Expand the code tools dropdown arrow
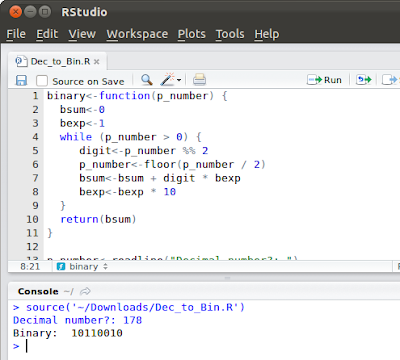This screenshot has width=400, height=360. click(179, 80)
